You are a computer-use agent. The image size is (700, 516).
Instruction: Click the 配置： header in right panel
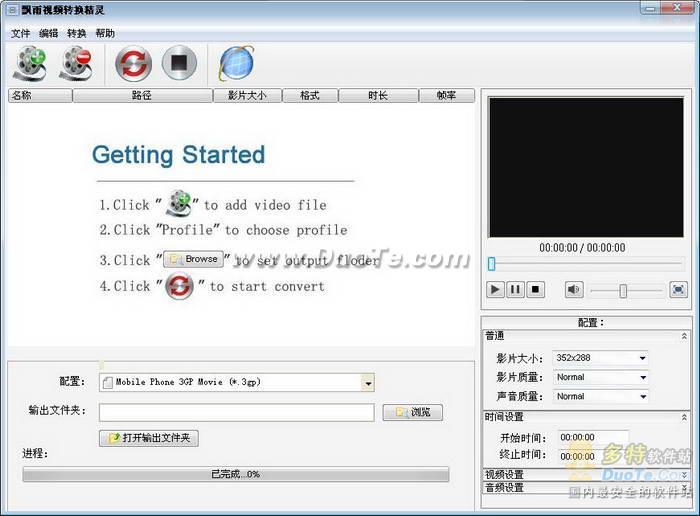coord(591,322)
